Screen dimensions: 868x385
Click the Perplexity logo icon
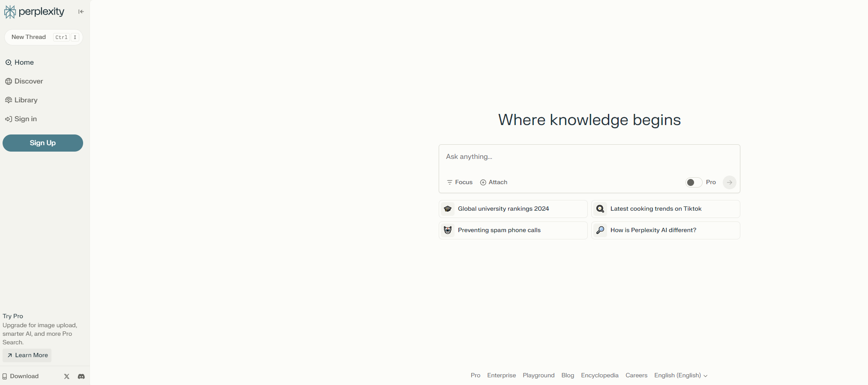[x=10, y=12]
